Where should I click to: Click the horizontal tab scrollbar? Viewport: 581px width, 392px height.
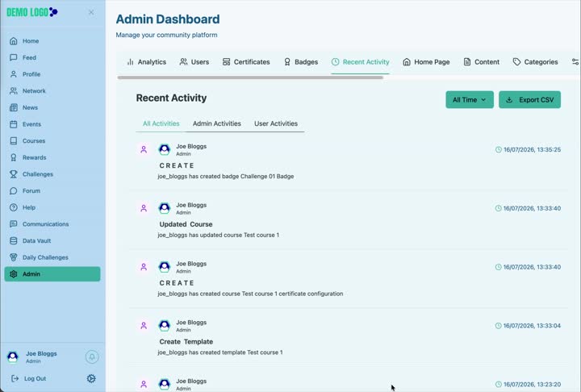[250, 77]
